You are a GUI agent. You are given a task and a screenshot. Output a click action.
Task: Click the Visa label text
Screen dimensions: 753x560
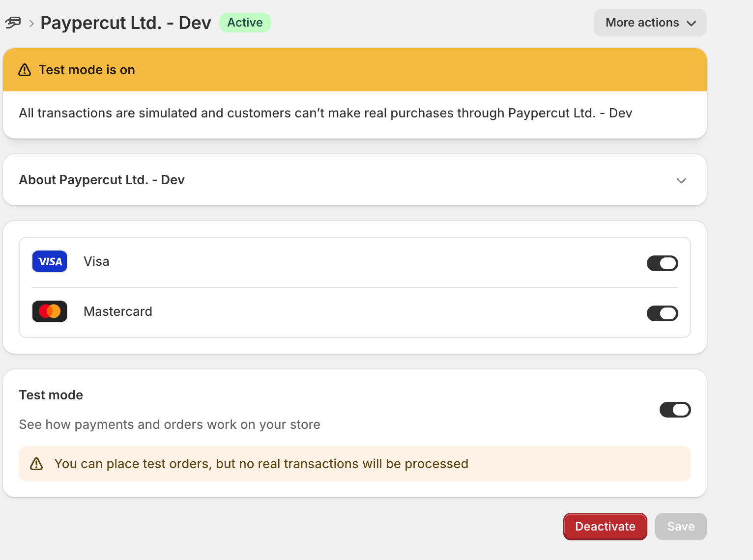pyautogui.click(x=96, y=261)
